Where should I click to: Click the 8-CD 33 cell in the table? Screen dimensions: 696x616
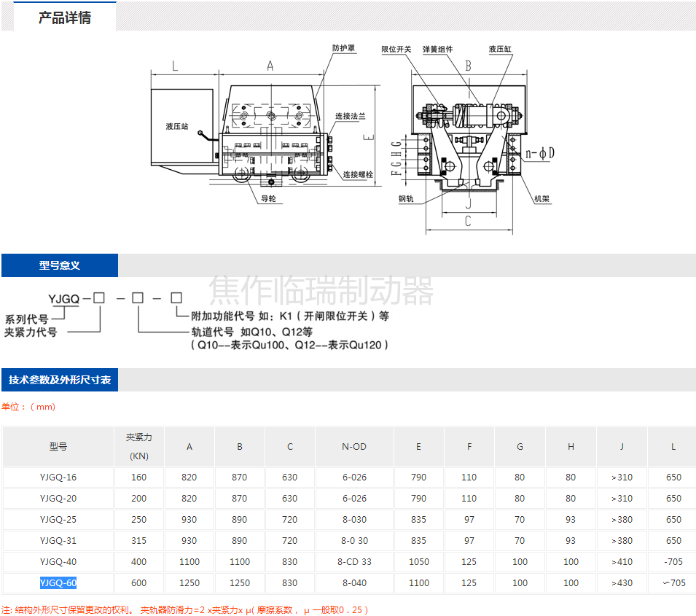[354, 562]
